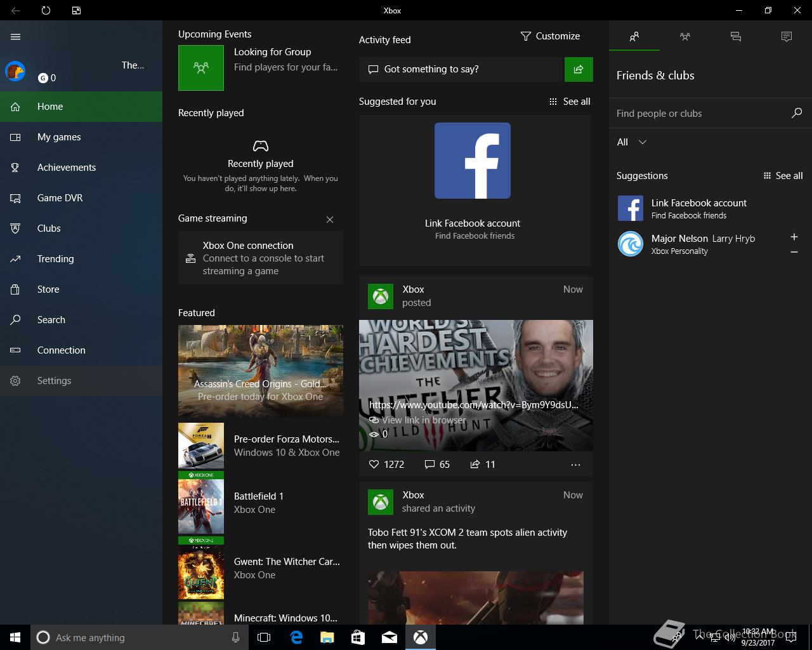Open comments on the post with 65
Screen dimensions: 812x650
437,465
